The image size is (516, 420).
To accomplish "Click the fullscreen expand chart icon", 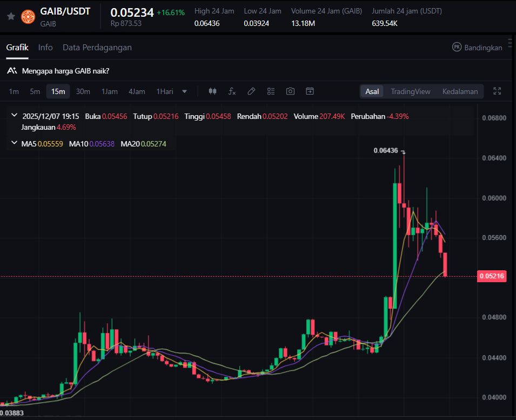I will click(x=497, y=91).
